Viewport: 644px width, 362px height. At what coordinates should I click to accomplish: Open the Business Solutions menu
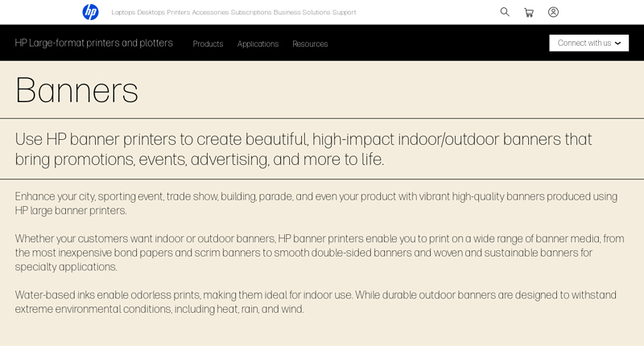[x=302, y=12]
